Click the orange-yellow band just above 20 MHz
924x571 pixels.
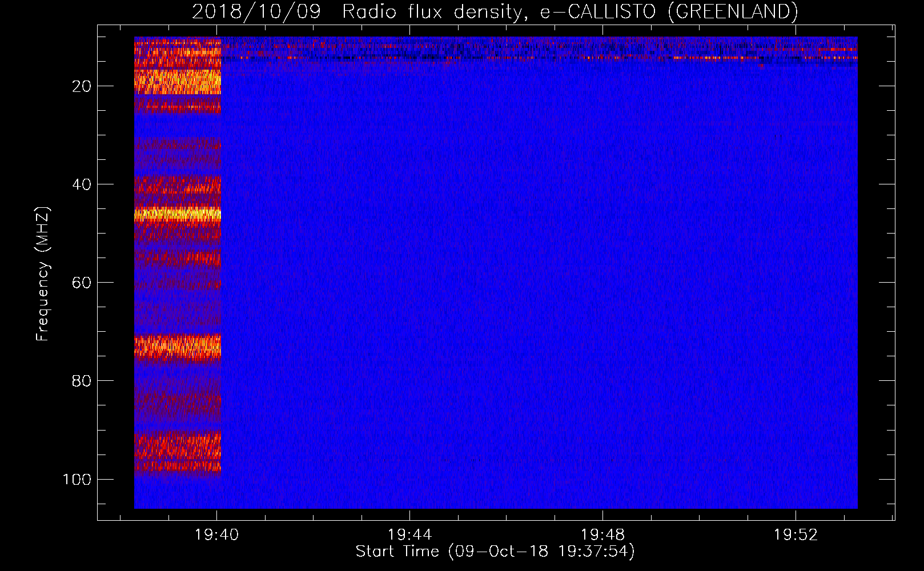coord(178,82)
